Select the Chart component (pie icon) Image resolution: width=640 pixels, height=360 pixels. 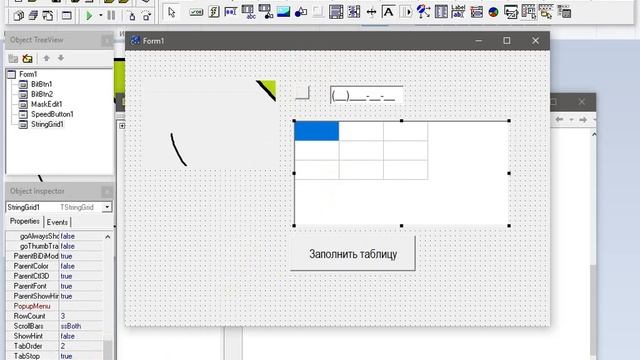pos(493,12)
